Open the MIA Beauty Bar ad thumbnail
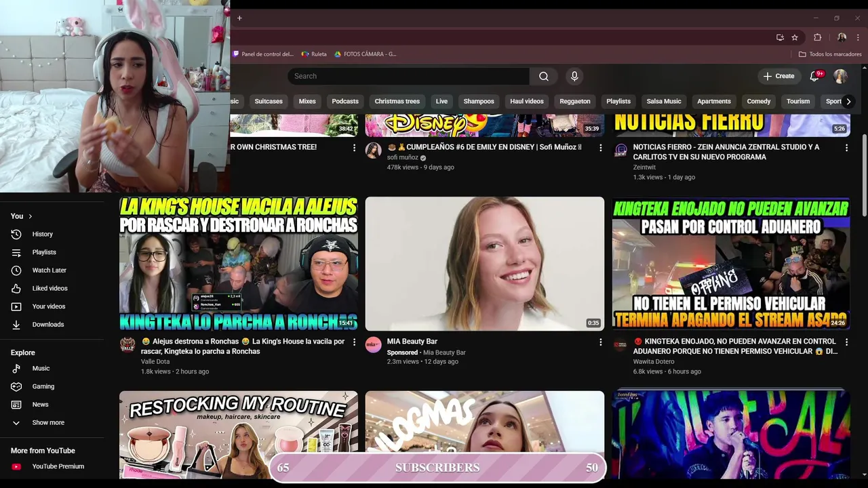This screenshot has width=868, height=488. click(485, 264)
